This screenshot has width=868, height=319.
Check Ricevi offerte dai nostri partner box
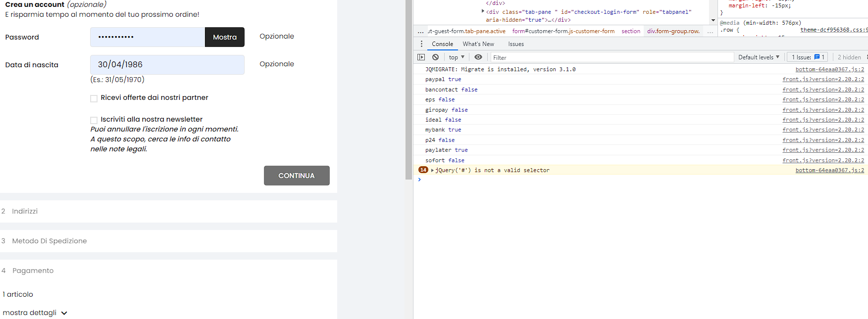point(94,98)
